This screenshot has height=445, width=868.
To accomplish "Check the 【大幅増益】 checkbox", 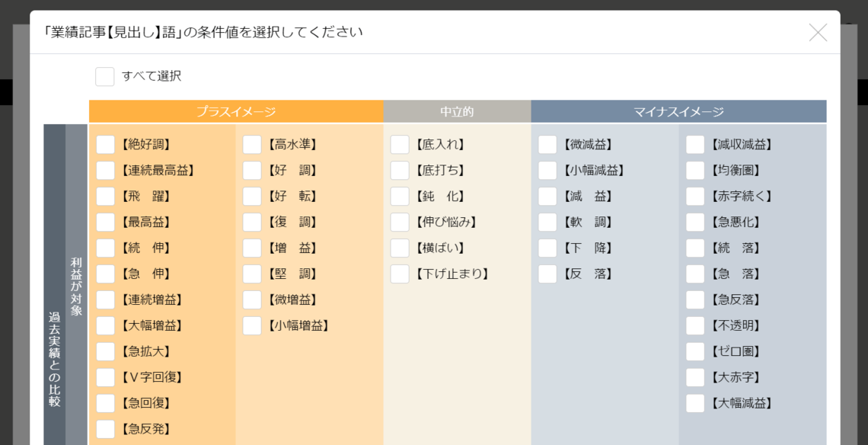I will 105,325.
